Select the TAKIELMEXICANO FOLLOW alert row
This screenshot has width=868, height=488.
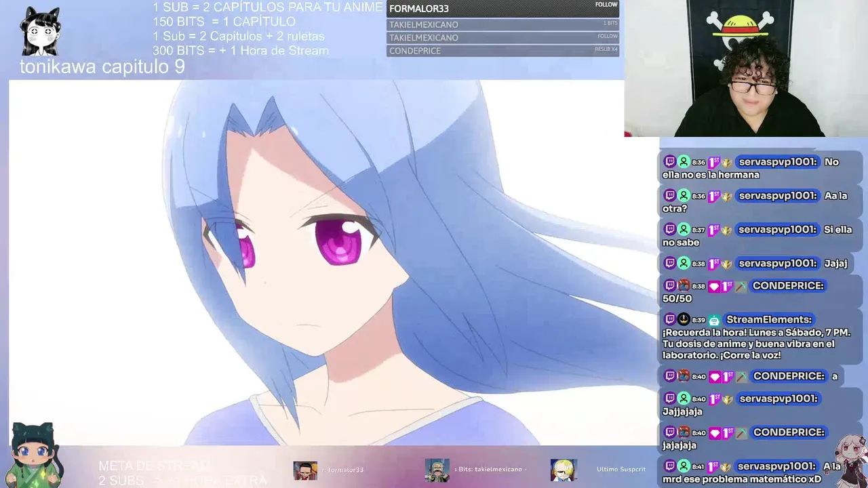(502, 37)
